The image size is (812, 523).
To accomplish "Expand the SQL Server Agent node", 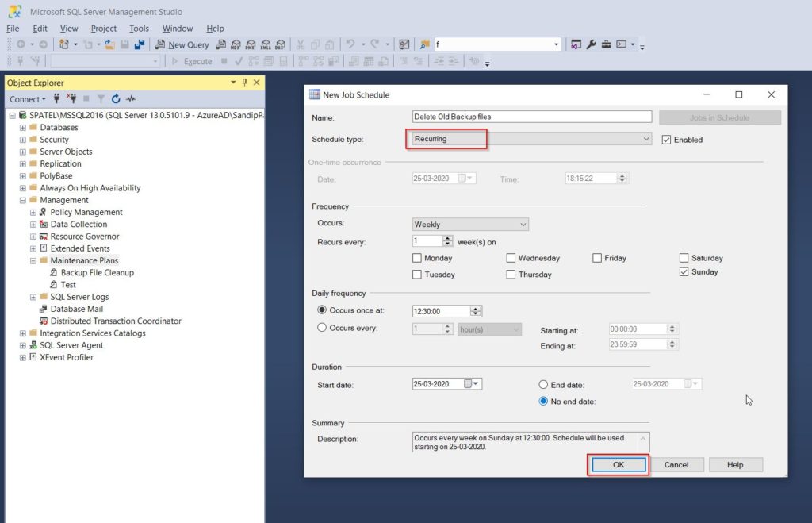I will [23, 345].
